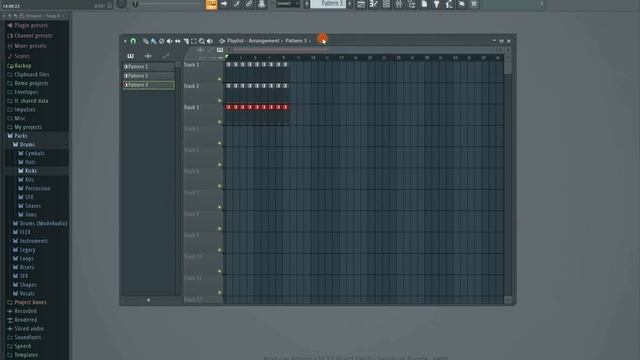Mute Track 4 using its green switch
The image size is (640, 360).
tap(220, 143)
